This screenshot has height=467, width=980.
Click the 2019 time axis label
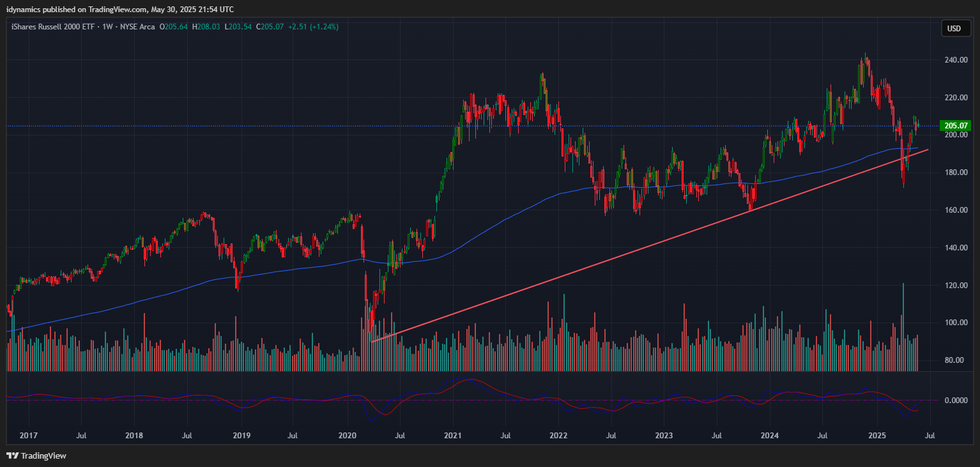pos(240,436)
